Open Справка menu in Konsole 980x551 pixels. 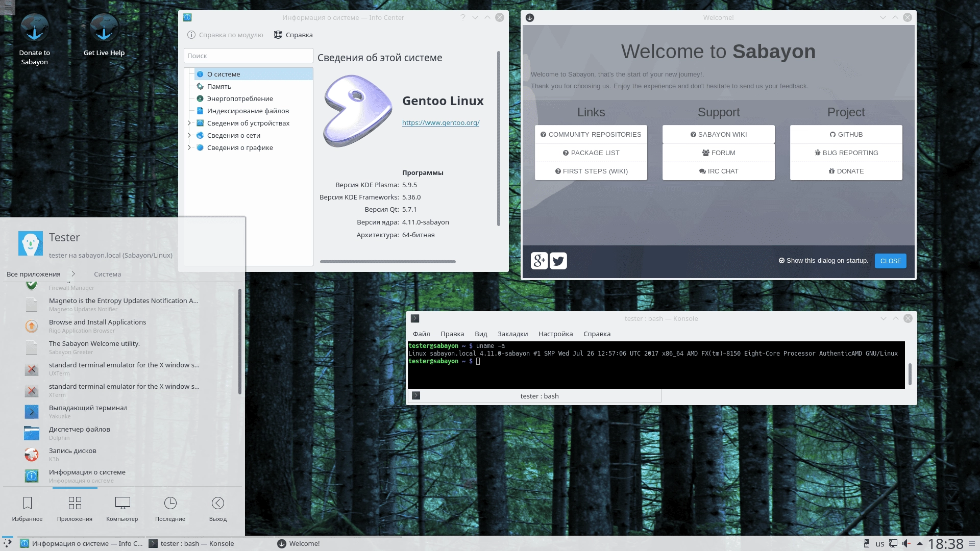click(x=597, y=334)
